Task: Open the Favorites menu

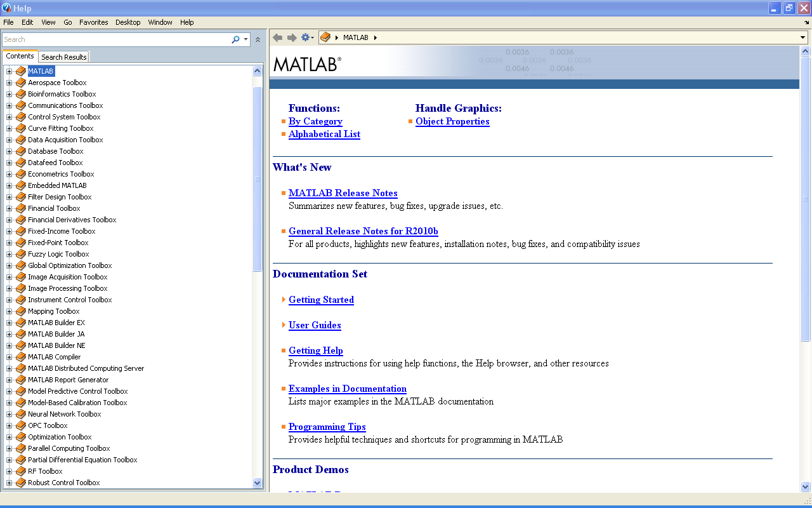Action: (94, 22)
